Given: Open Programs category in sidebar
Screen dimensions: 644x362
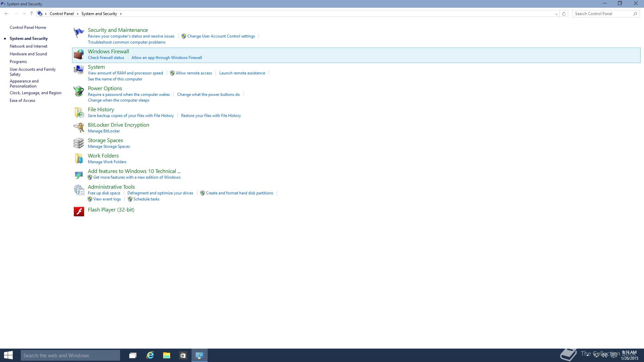Looking at the screenshot, I should click(18, 62).
